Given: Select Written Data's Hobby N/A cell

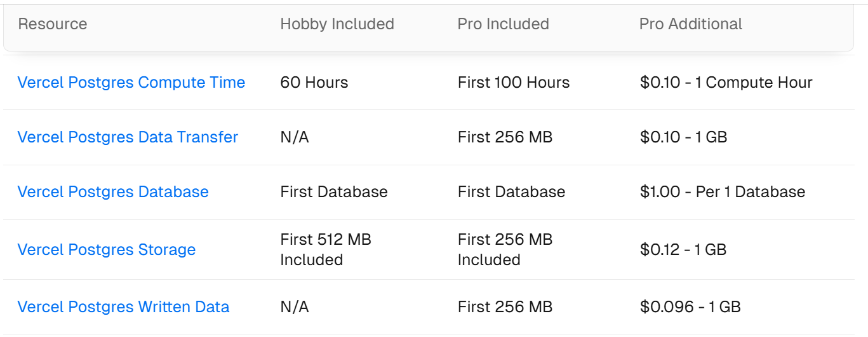Looking at the screenshot, I should [x=295, y=307].
